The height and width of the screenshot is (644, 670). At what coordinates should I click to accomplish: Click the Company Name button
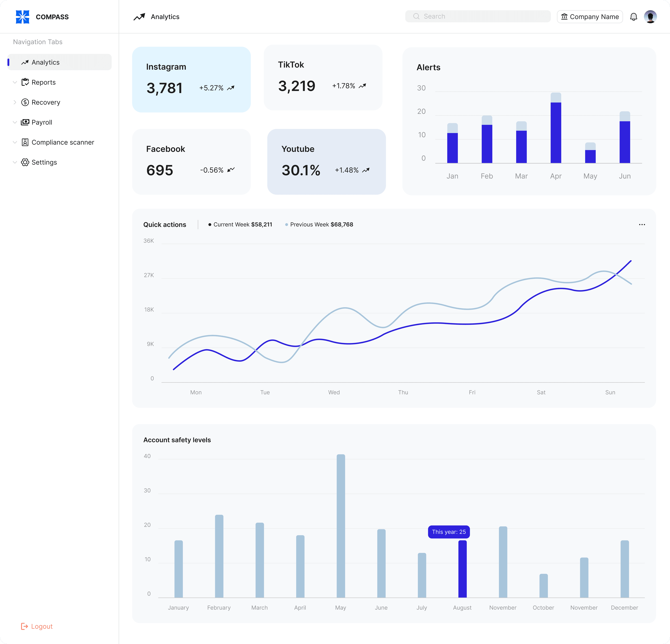(x=590, y=17)
